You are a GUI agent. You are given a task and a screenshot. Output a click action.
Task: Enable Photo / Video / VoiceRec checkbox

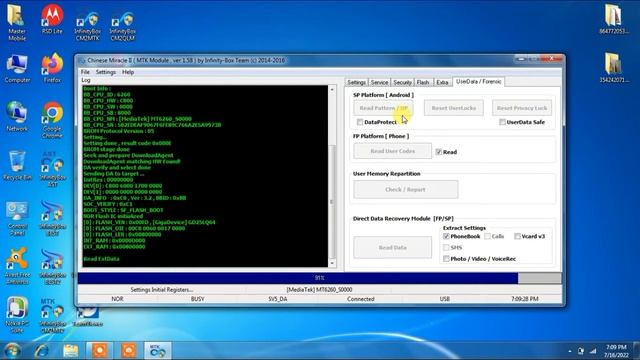446,259
